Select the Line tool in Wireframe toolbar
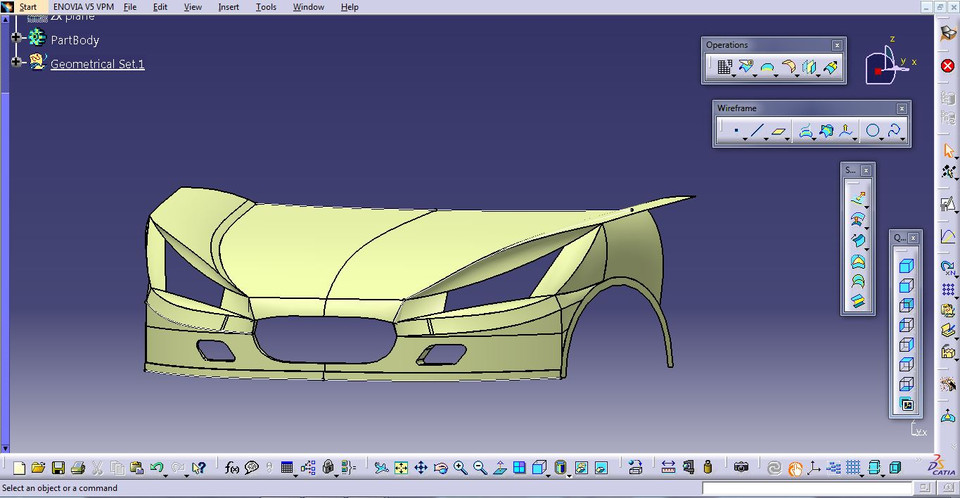 [758, 130]
